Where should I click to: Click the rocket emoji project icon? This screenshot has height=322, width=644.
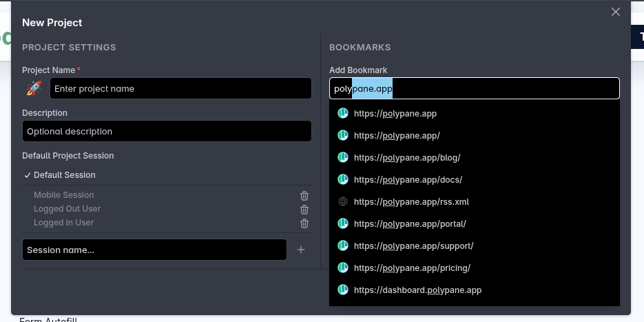point(34,88)
